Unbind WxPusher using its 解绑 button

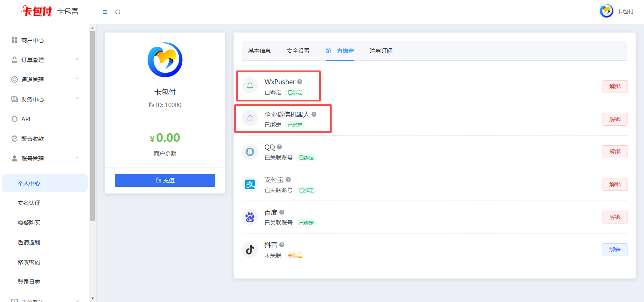click(615, 87)
